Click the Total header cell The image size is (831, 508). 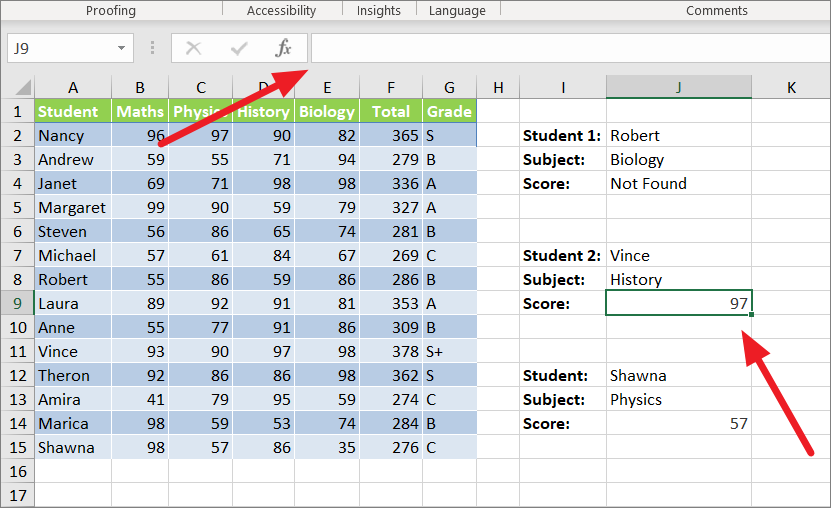click(391, 111)
